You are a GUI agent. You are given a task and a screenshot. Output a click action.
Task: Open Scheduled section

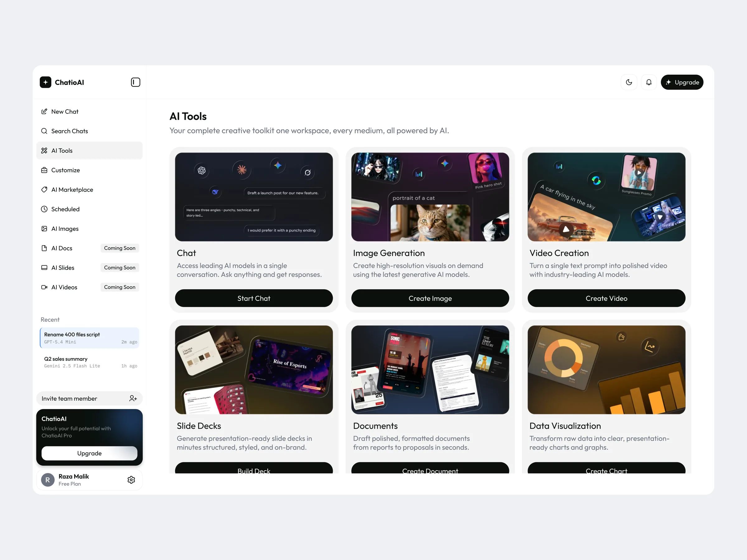coord(90,209)
